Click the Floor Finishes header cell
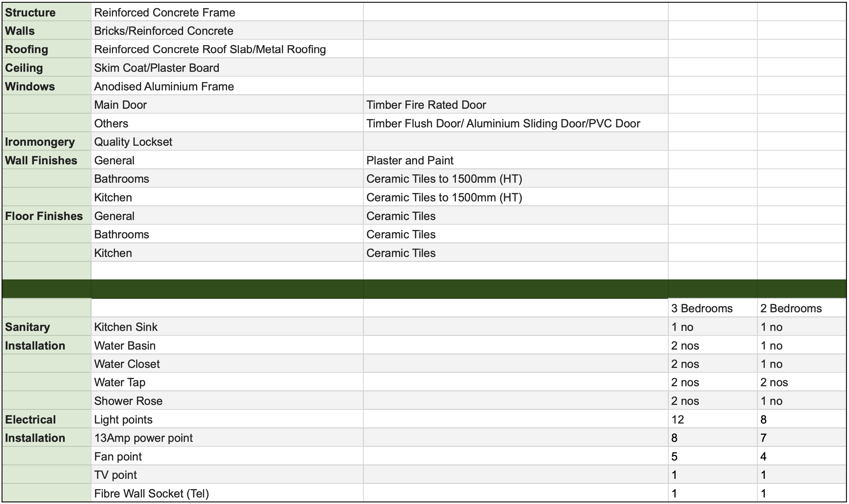 point(44,216)
